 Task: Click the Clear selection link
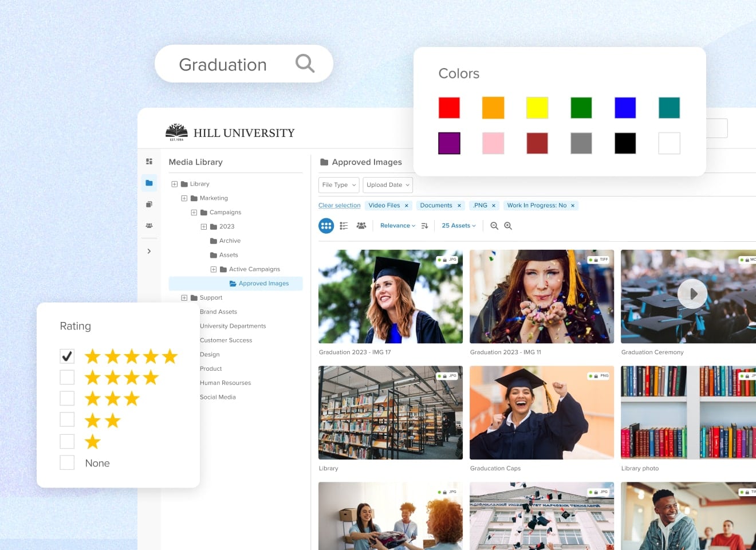click(339, 206)
